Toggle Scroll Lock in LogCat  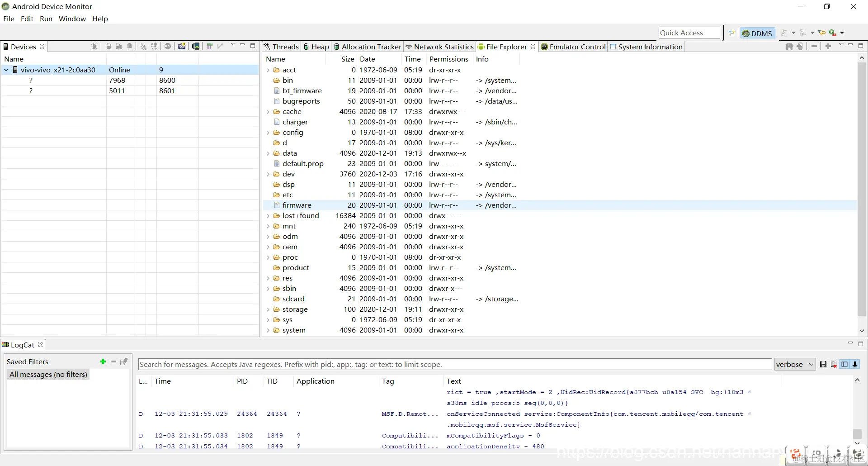(855, 365)
